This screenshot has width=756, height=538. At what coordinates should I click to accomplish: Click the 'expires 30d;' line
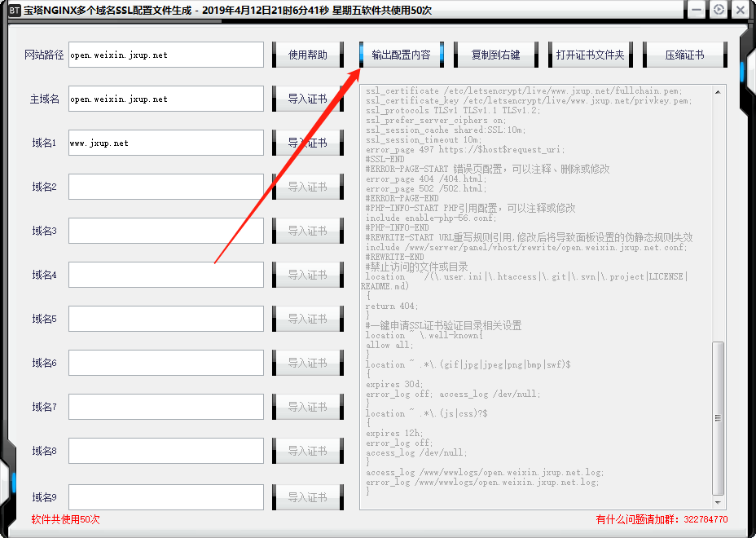pyautogui.click(x=394, y=384)
